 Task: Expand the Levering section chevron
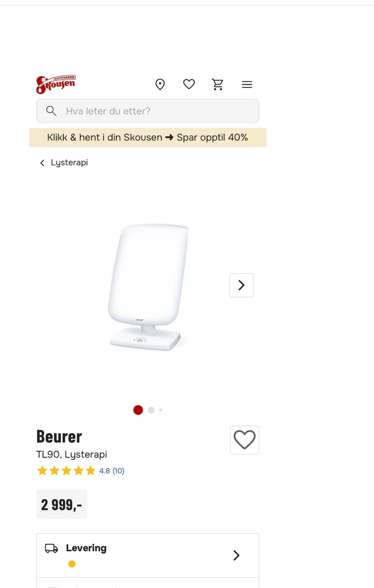point(236,555)
